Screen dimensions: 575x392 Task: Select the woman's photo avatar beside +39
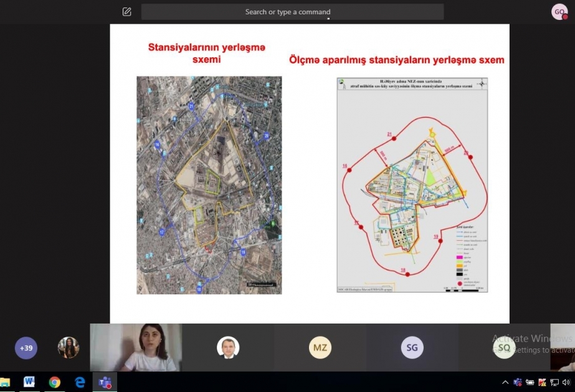(x=68, y=347)
